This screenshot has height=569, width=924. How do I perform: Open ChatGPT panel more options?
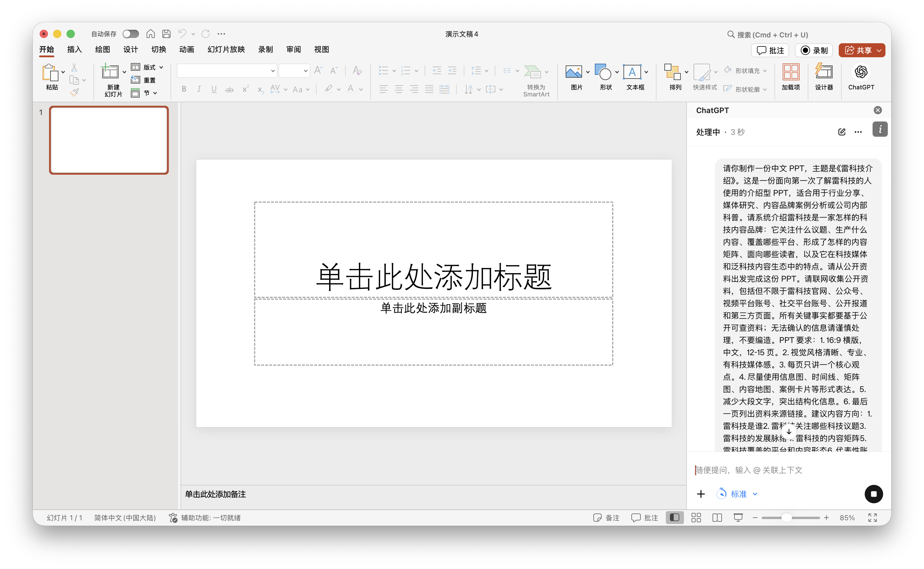tap(858, 132)
